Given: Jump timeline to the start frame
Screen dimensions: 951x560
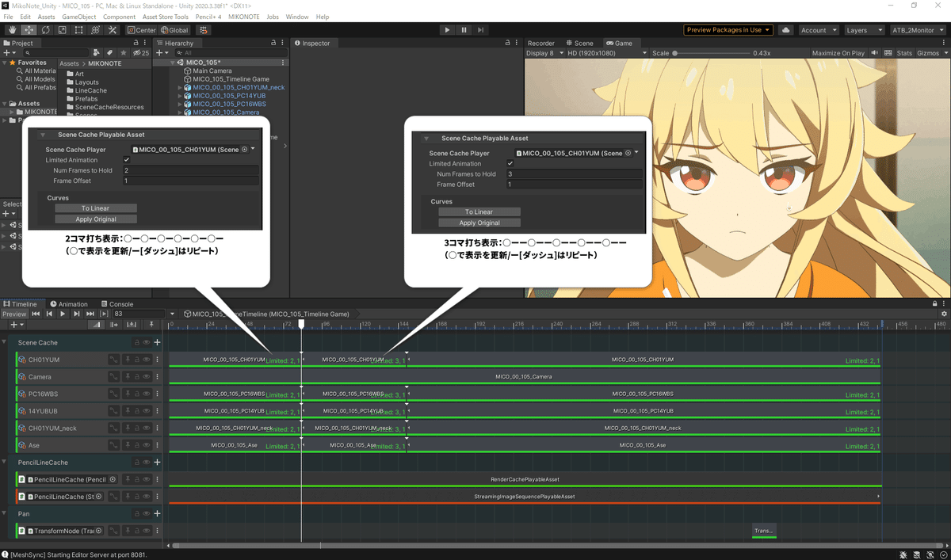Looking at the screenshot, I should pos(36,314).
